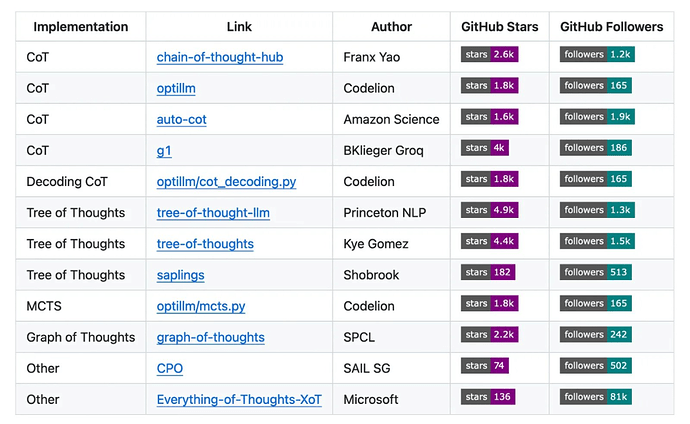
Task: Click the plain optillm link by Codelion
Action: 176,88
